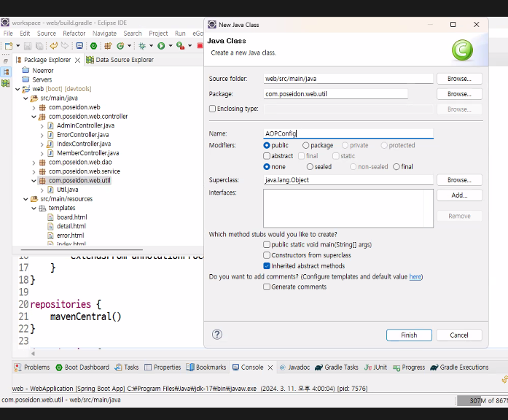The image size is (508, 420).
Task: Click the 'here' templates link
Action: click(x=415, y=276)
